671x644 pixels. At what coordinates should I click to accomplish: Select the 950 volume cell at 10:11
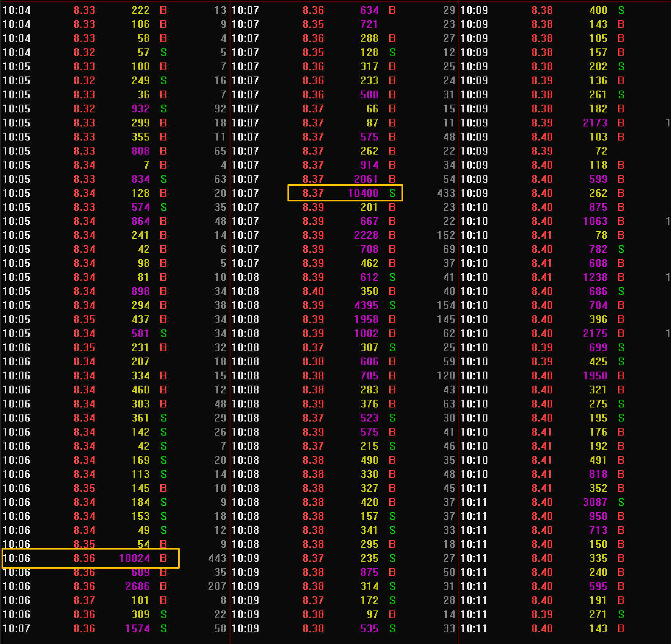[598, 516]
